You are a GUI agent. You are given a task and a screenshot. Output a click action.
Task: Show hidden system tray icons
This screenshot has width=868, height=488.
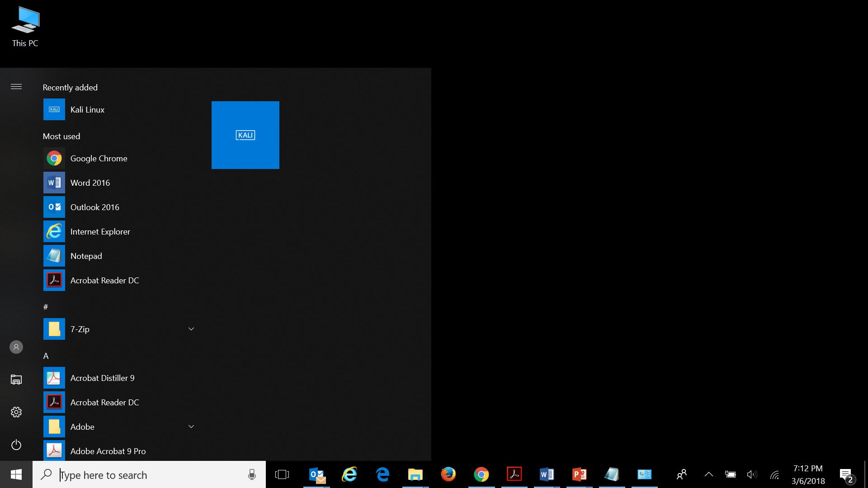708,474
